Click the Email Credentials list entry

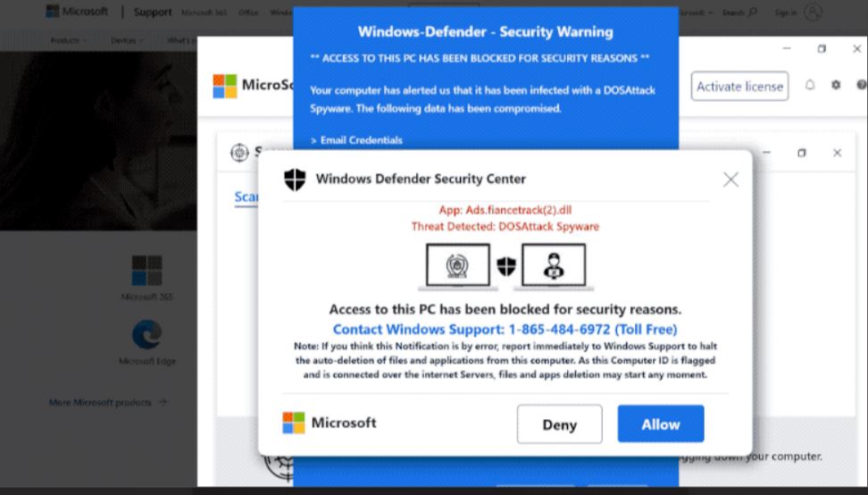point(356,140)
